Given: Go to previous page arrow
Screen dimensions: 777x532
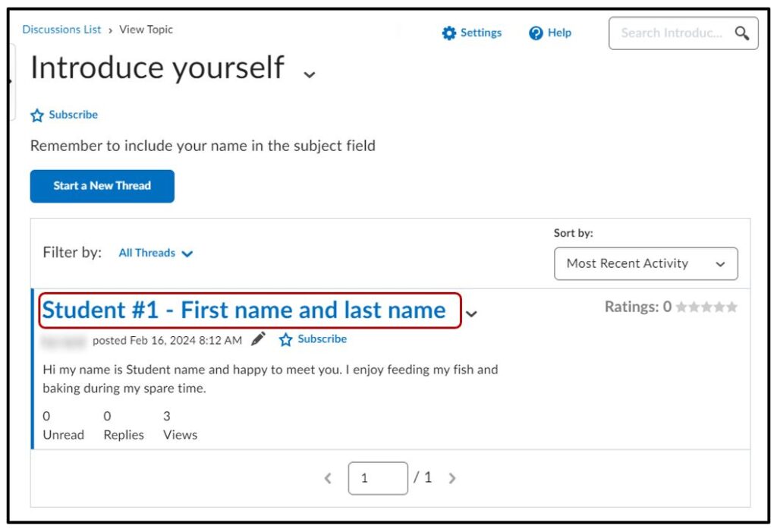Looking at the screenshot, I should (328, 478).
